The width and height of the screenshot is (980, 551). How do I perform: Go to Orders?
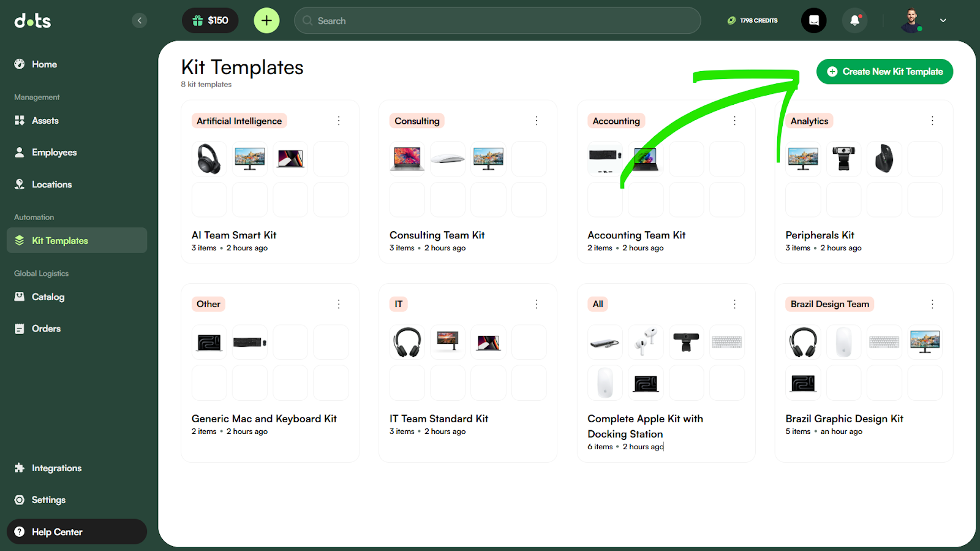77,329
